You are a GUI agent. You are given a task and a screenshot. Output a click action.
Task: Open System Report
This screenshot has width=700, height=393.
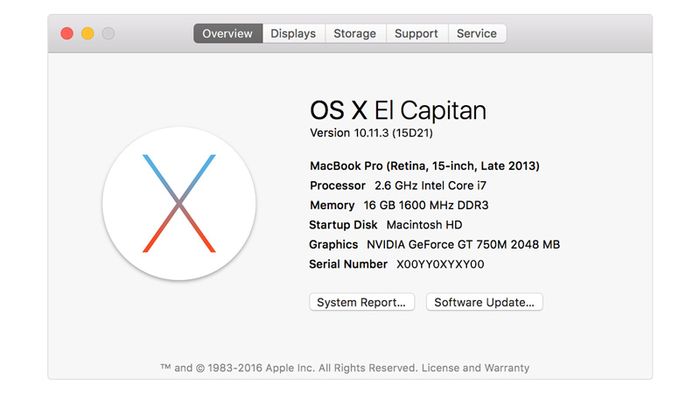pos(362,302)
